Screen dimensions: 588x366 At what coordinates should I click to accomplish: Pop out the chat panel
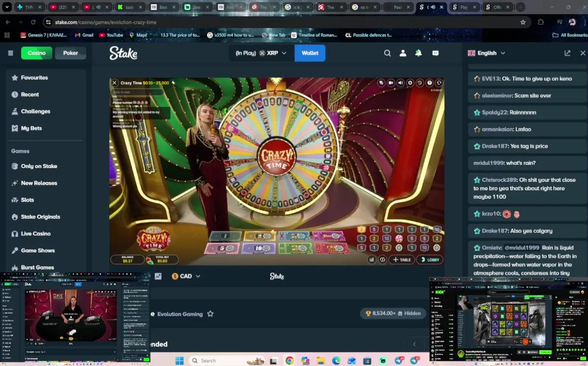tap(567, 53)
